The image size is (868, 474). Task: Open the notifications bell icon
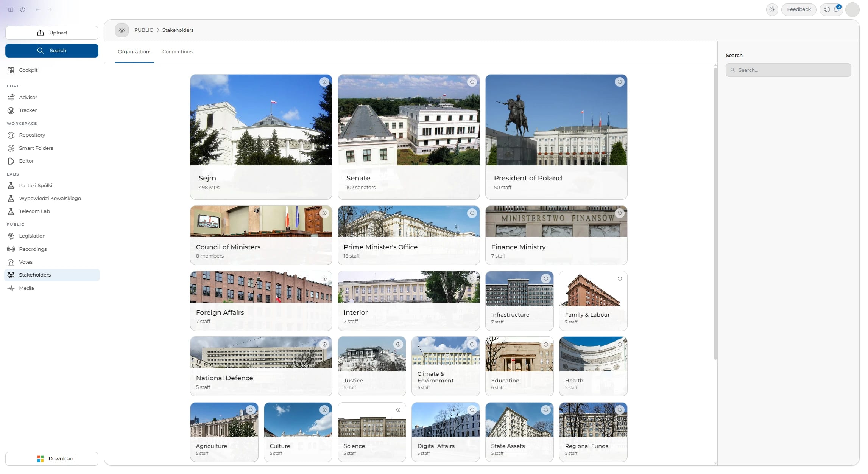(837, 9)
